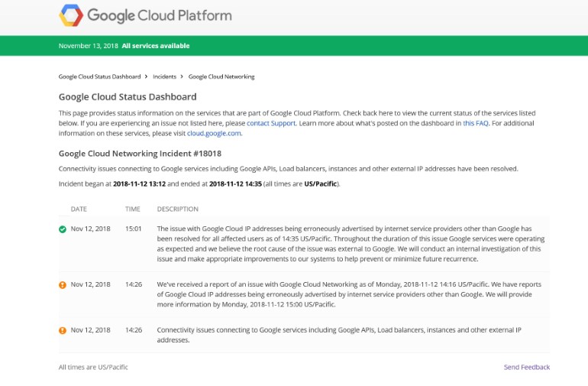Click the Google Cloud Platform hexagon logo
Image resolution: width=588 pixels, height=386 pixels.
click(71, 15)
